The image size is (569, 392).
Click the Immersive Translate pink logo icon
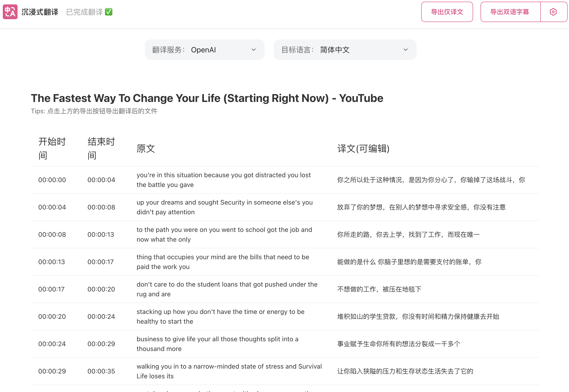click(x=10, y=12)
